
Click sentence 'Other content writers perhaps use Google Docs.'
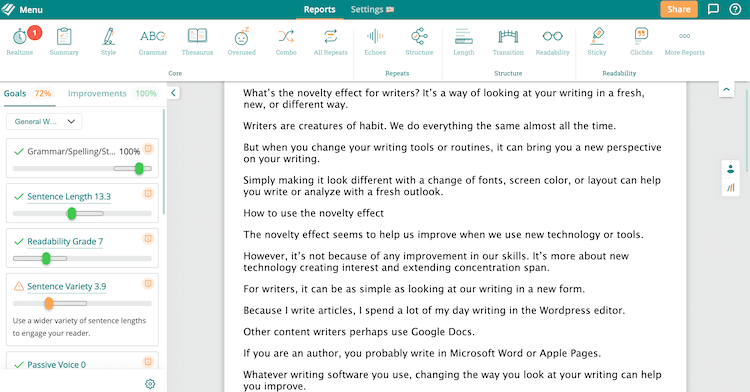359,332
